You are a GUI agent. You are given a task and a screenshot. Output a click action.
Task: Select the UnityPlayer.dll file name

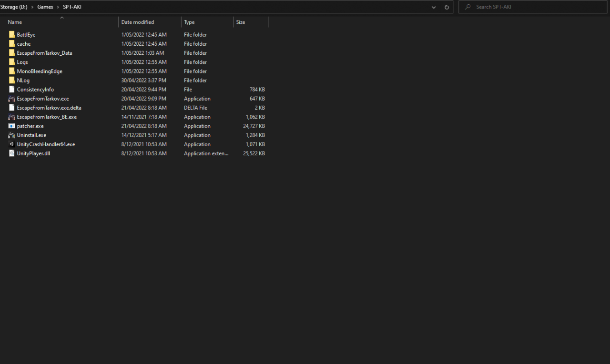coord(33,153)
